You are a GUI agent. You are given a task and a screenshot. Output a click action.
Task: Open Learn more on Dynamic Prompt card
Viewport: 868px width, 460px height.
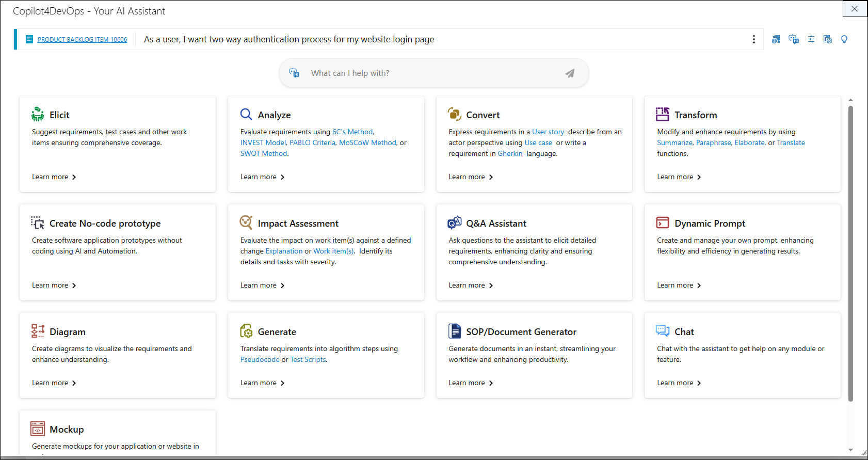coord(679,285)
